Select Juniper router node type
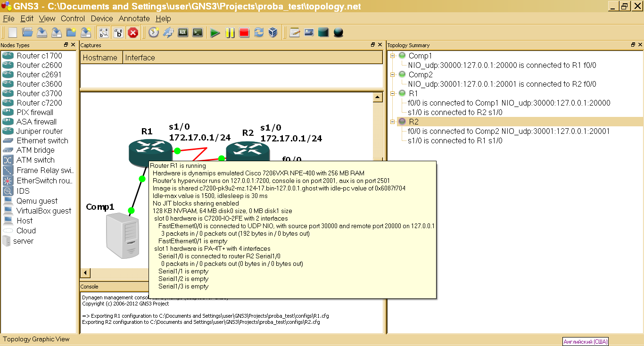The height and width of the screenshot is (346, 644). 38,131
